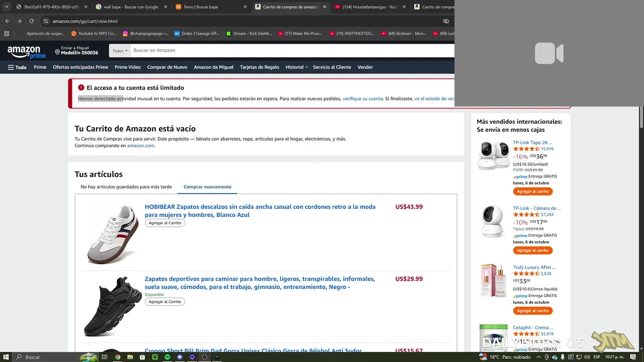
Task: Open the Todos search category dropdown
Action: (x=120, y=51)
